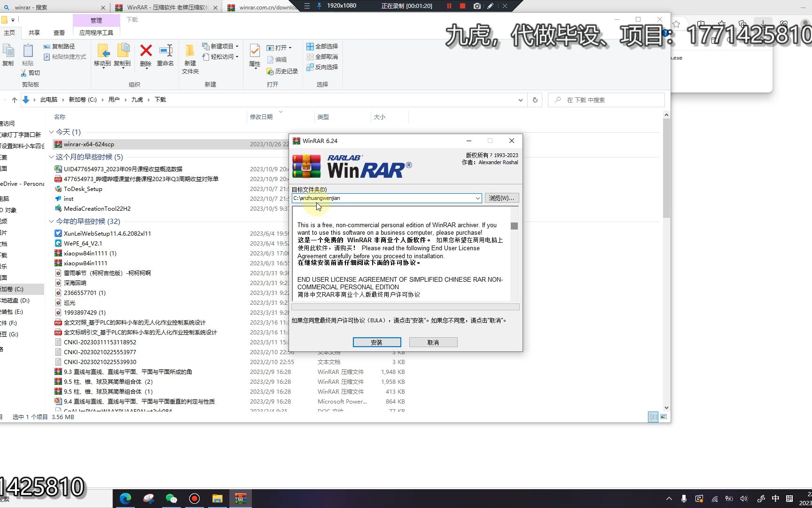The image size is (812, 508).
Task: Click Edit (编辑) in the ribbon
Action: click(277, 59)
